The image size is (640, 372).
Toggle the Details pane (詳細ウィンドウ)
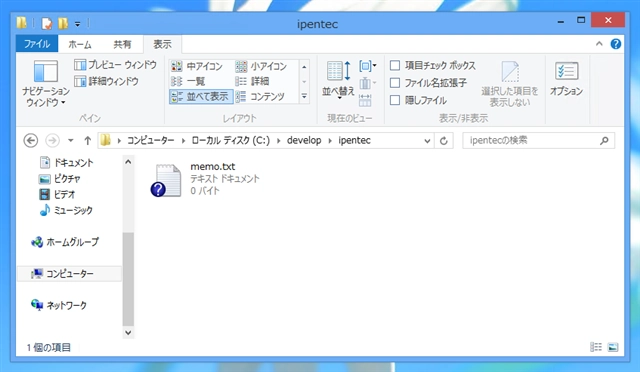click(106, 81)
